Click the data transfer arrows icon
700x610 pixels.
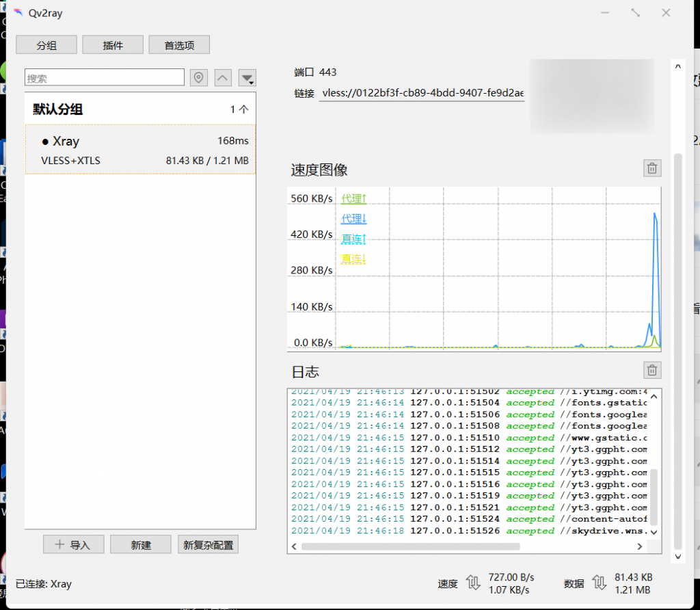click(x=600, y=583)
